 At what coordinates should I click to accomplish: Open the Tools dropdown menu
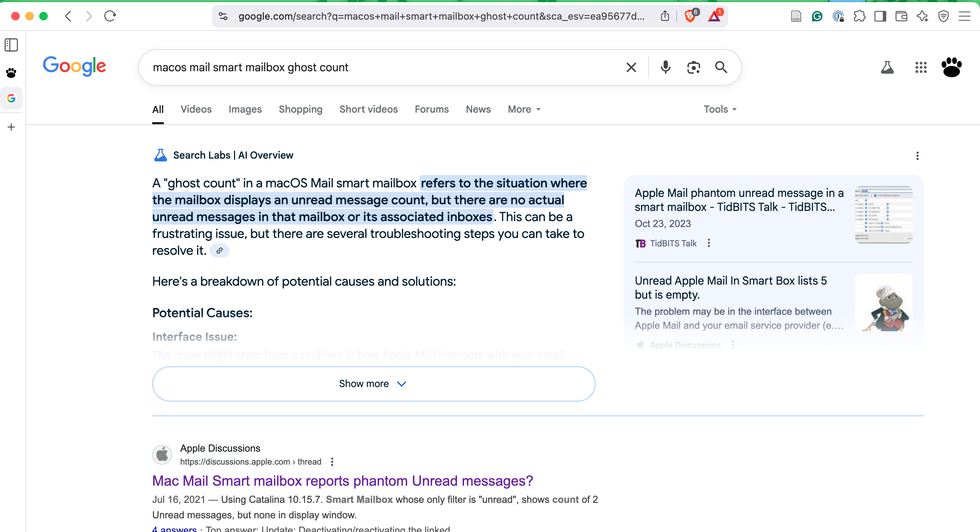[x=720, y=109]
